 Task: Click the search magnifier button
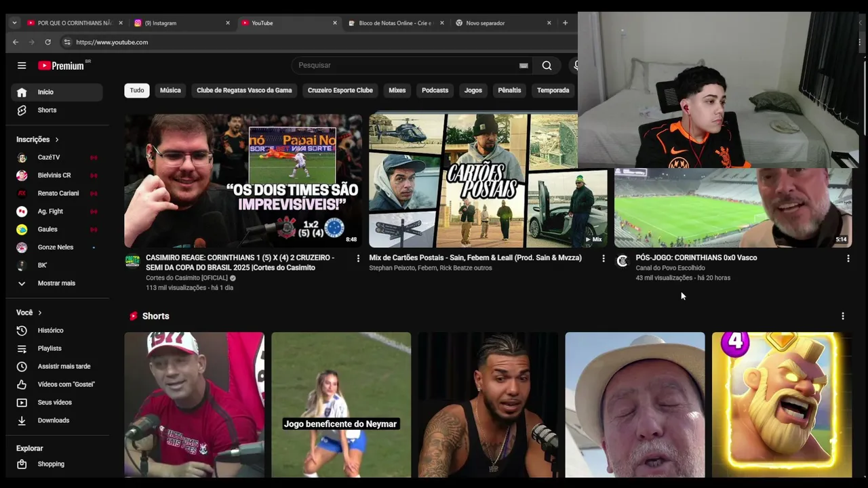pyautogui.click(x=547, y=66)
